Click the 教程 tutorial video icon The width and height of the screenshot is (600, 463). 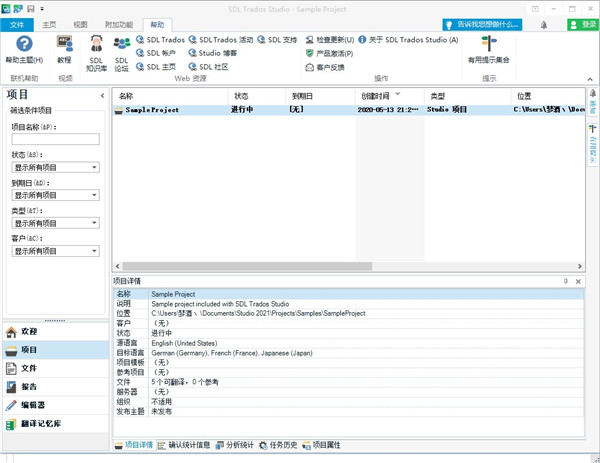[65, 48]
